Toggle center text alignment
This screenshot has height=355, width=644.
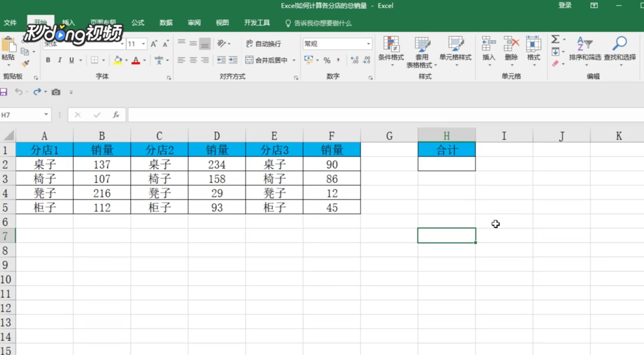[193, 60]
